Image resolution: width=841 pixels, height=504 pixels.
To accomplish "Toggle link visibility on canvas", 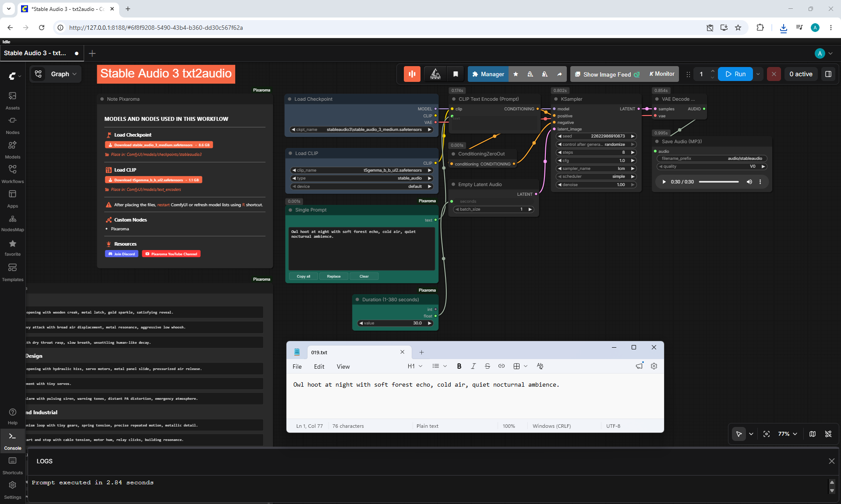I will (x=828, y=434).
